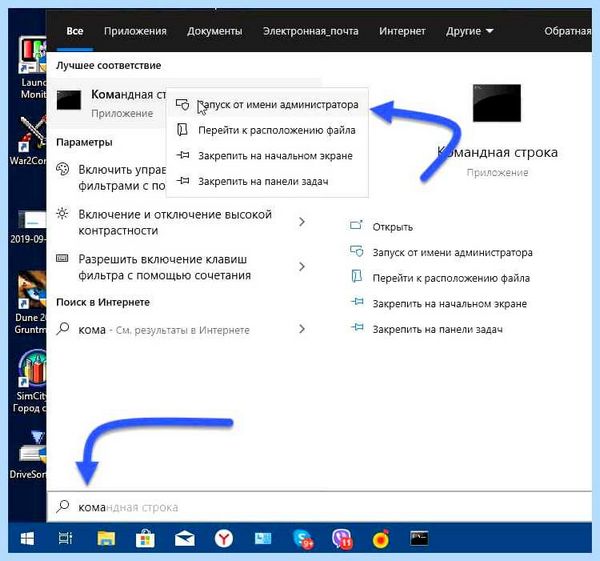Open Task View on the taskbar
This screenshot has width=600, height=561.
pos(65,538)
